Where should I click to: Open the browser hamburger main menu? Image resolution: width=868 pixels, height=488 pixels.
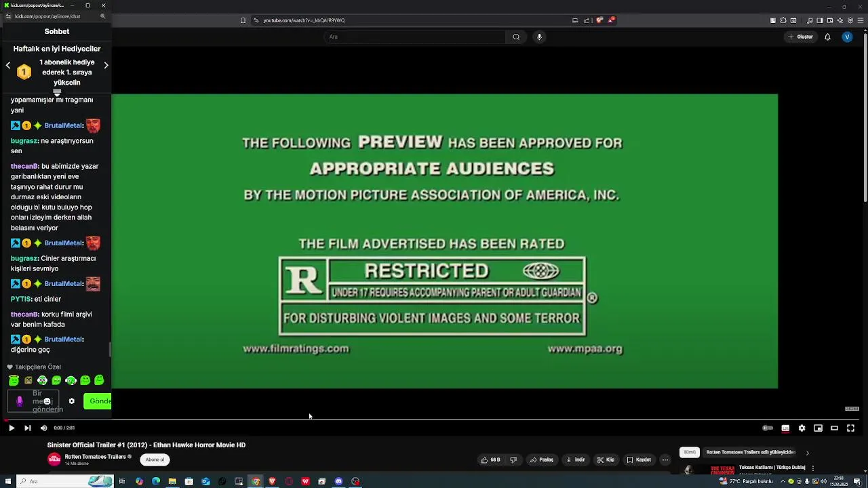coord(861,20)
